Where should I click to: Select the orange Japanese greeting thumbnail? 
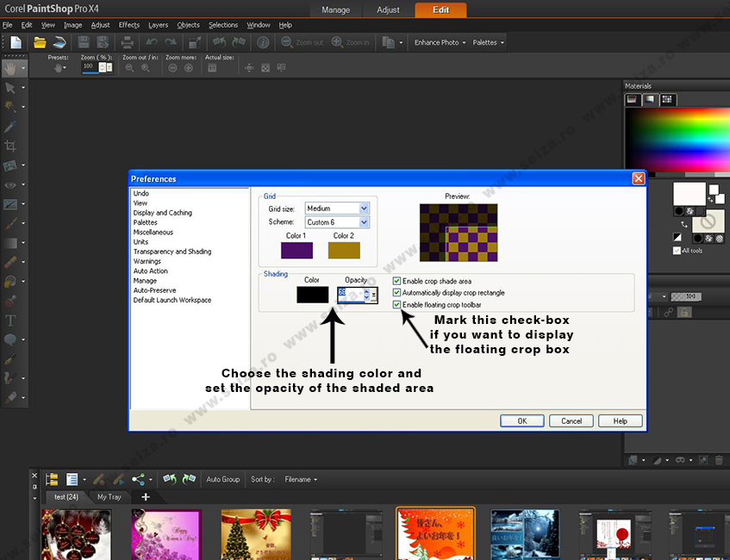point(436,534)
